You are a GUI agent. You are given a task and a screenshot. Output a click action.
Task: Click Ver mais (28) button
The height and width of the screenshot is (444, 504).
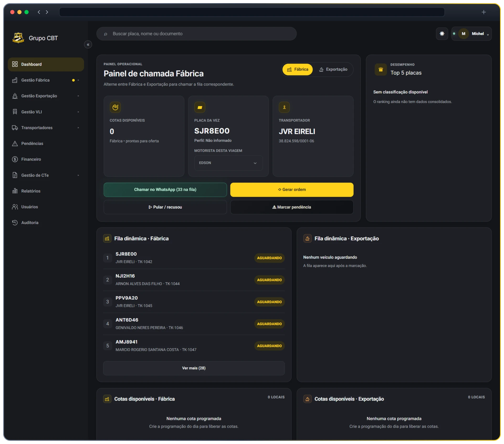[x=194, y=368]
